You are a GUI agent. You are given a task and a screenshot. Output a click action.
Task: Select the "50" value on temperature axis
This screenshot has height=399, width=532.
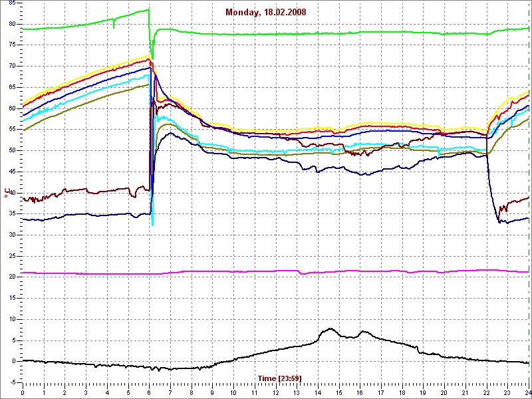pos(12,151)
